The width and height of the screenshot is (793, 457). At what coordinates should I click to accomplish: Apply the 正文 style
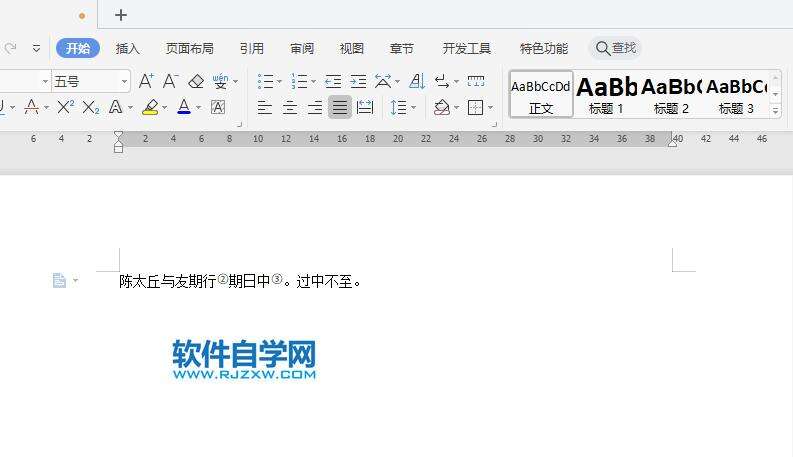(541, 95)
